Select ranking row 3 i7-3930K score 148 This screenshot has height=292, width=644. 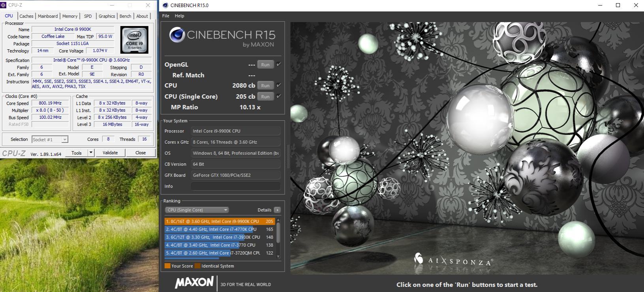220,237
